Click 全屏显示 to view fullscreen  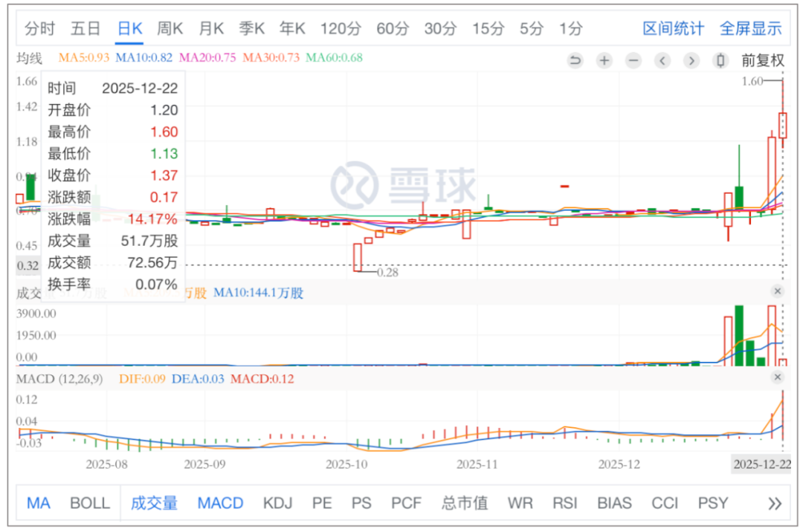pos(750,29)
